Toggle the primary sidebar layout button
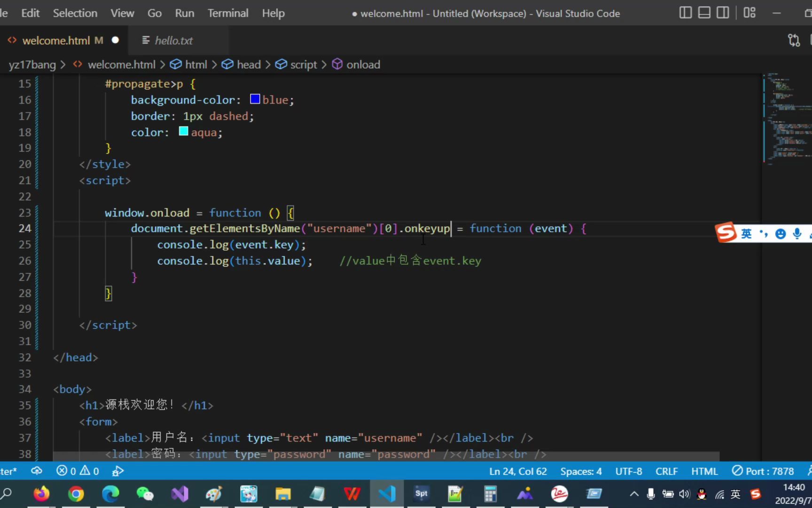Image resolution: width=812 pixels, height=508 pixels. point(685,13)
